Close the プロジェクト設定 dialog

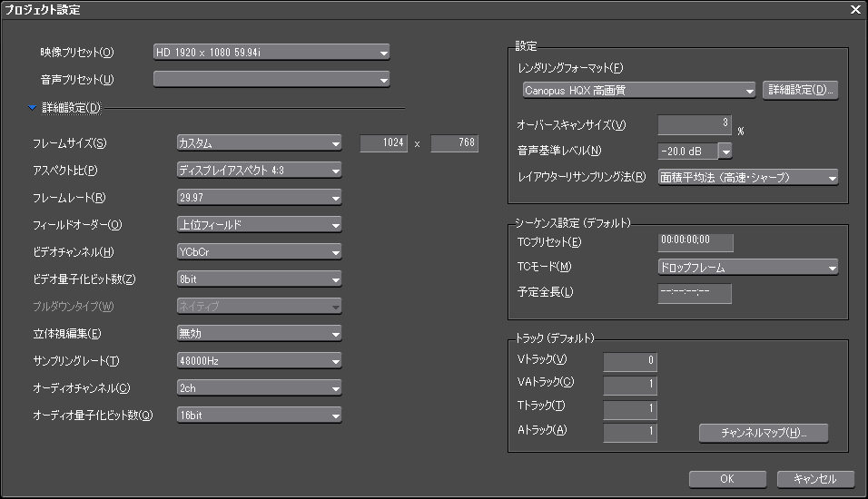[855, 9]
